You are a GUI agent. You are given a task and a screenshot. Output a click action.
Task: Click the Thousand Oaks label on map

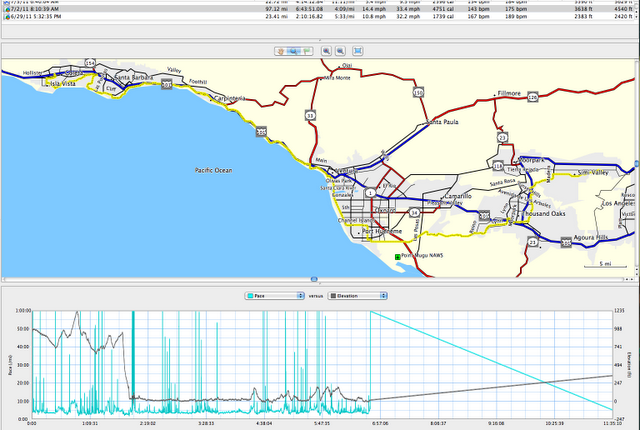click(544, 214)
